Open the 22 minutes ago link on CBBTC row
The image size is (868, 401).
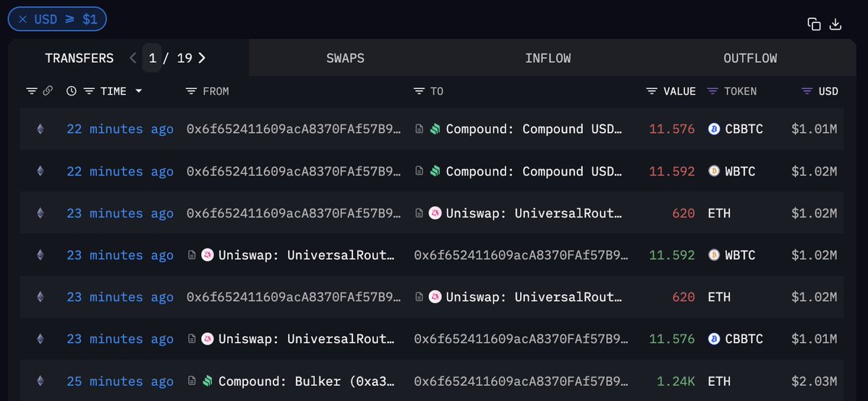coord(120,129)
